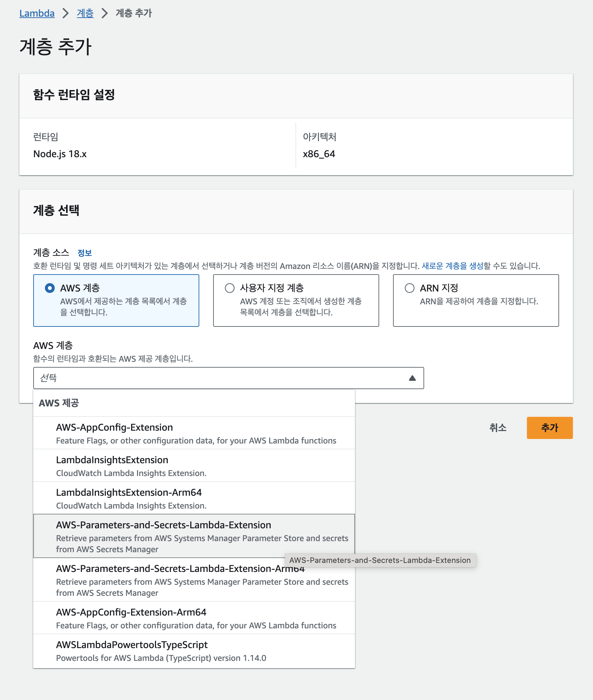This screenshot has width=593, height=700.
Task: Click the AWS-Parameters-and-Secrets-Lambda-Extension tooltip
Action: coord(380,560)
